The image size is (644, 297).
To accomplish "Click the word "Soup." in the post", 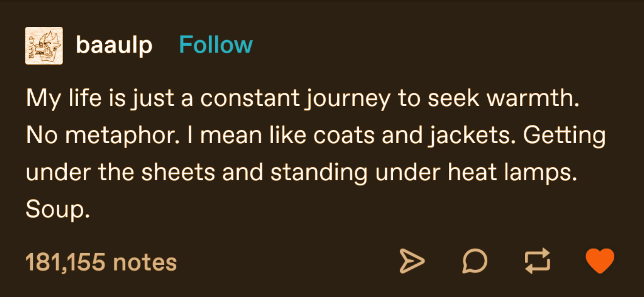I will click(58, 209).
